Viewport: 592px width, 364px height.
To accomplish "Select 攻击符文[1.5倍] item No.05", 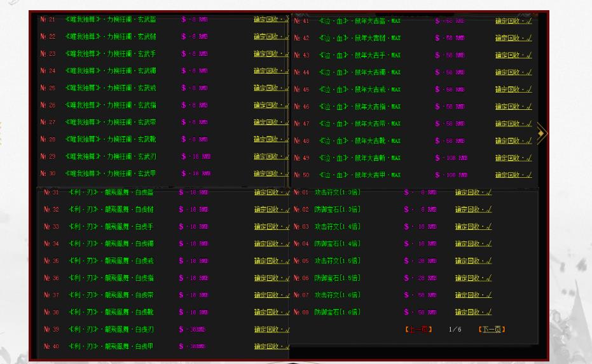I will [337, 260].
